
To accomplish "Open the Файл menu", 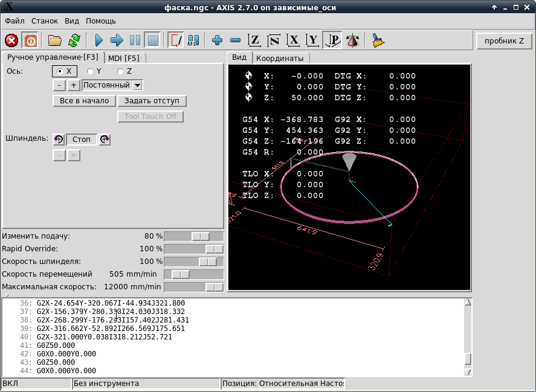I will [15, 21].
